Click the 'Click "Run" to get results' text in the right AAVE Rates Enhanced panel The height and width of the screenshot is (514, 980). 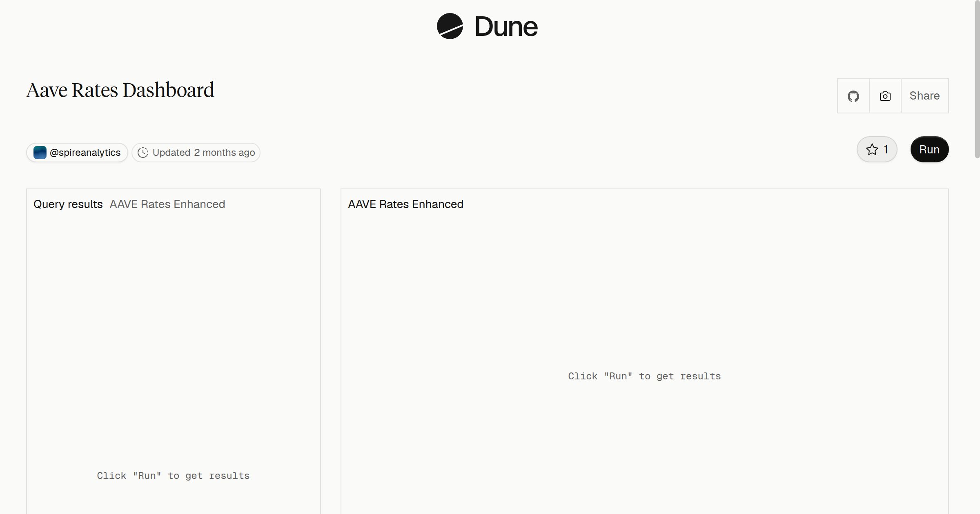tap(644, 376)
